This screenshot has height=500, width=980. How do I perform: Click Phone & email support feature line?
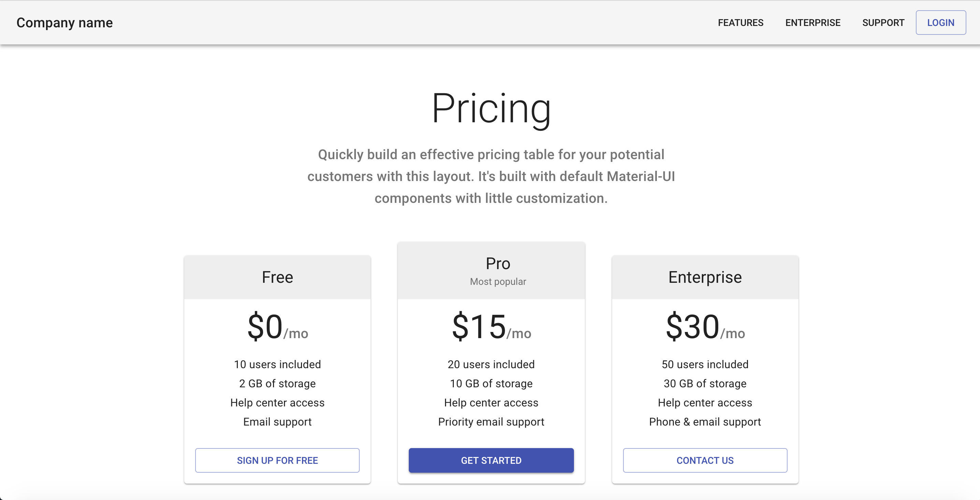(x=705, y=421)
